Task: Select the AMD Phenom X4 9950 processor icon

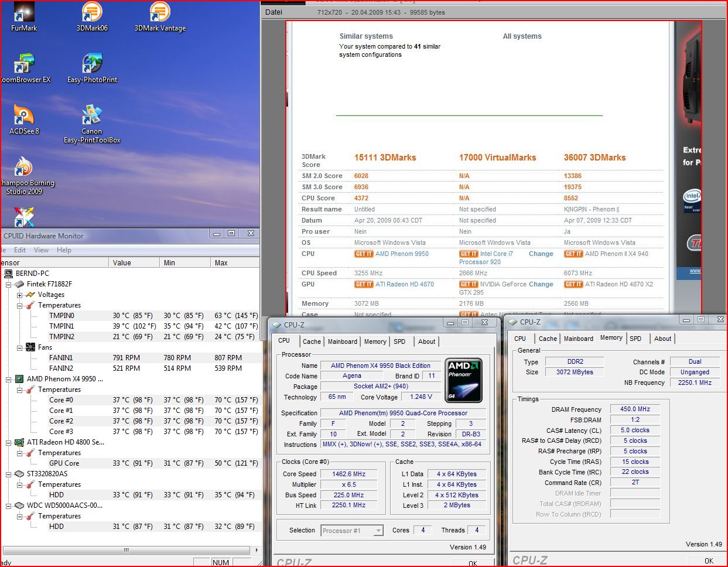Action: pos(19,379)
